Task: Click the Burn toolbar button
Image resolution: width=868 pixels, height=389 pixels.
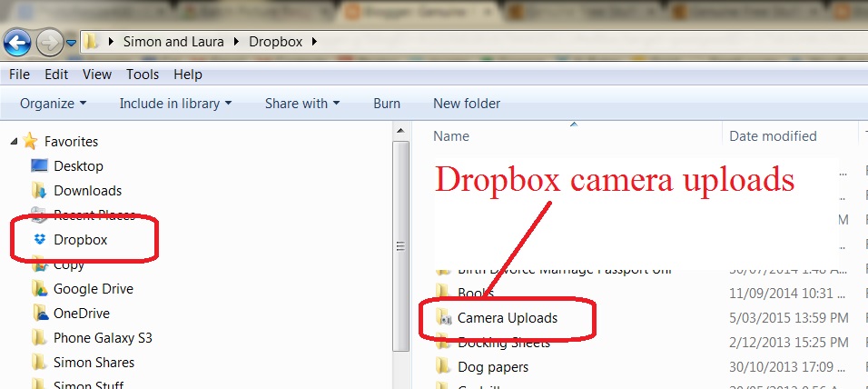Action: tap(387, 104)
